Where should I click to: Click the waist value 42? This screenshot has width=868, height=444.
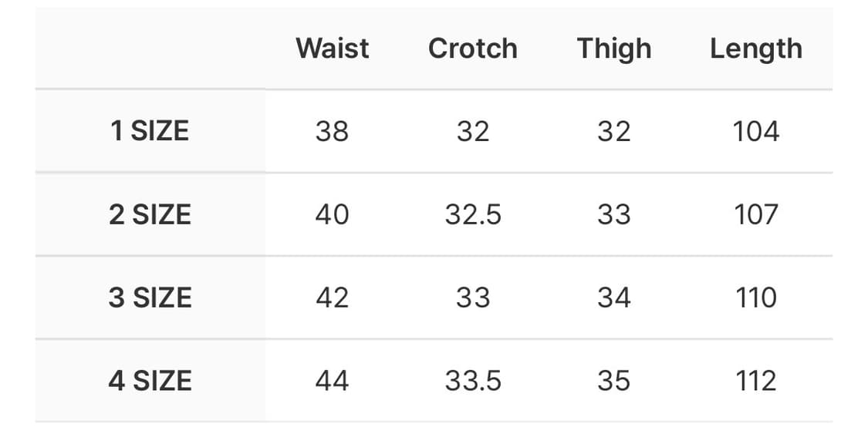pos(332,298)
